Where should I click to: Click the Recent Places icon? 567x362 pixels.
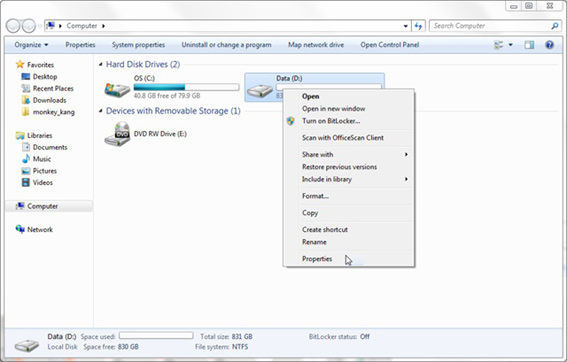(25, 88)
